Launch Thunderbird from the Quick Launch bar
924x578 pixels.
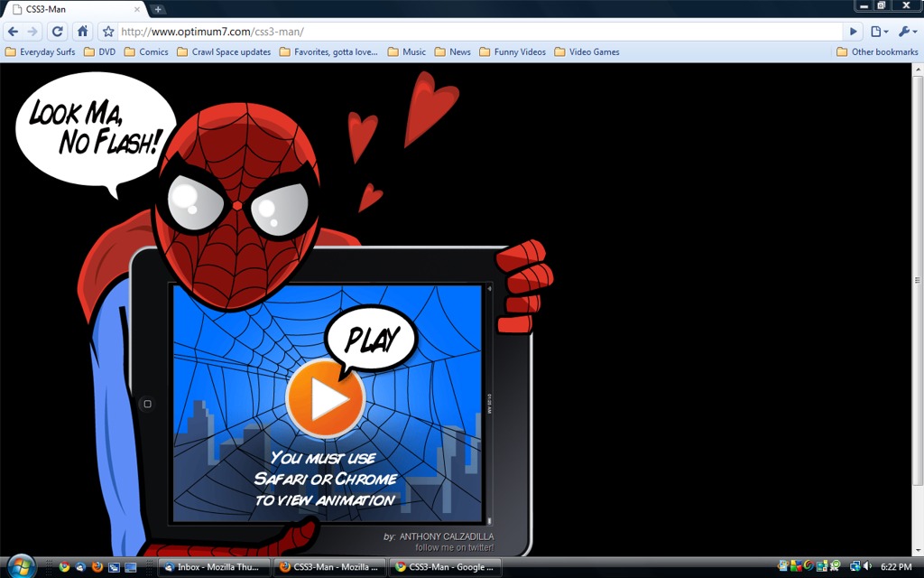(x=80, y=567)
